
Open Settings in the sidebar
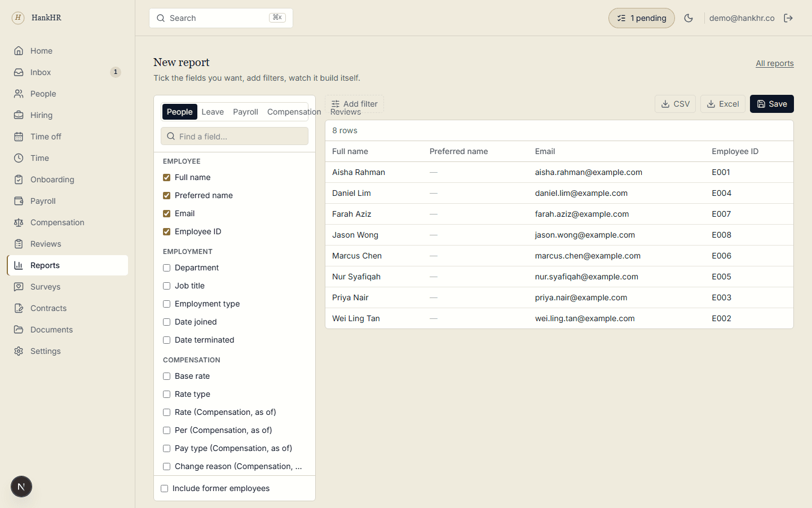click(x=68, y=351)
